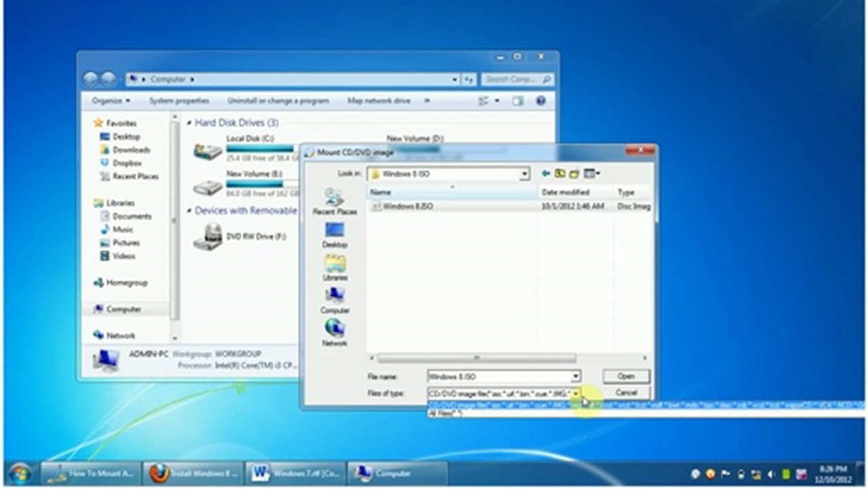Collapse Devices with Removable Storage group

coord(189,211)
